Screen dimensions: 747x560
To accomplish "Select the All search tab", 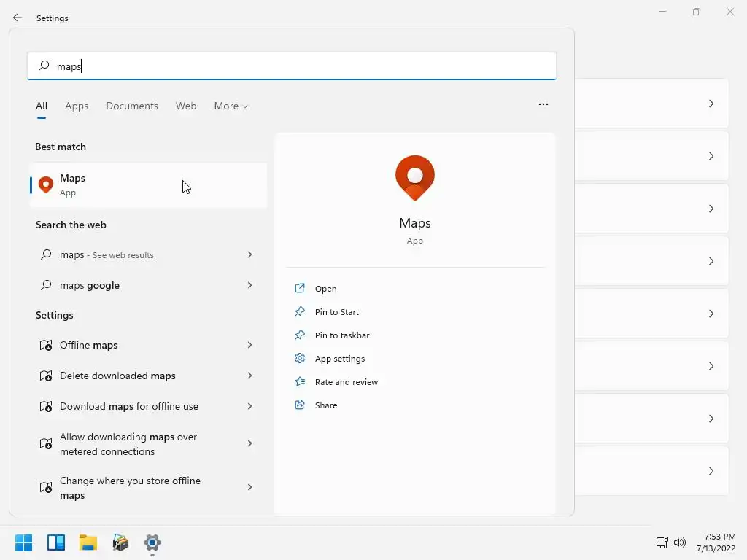I will [42, 106].
